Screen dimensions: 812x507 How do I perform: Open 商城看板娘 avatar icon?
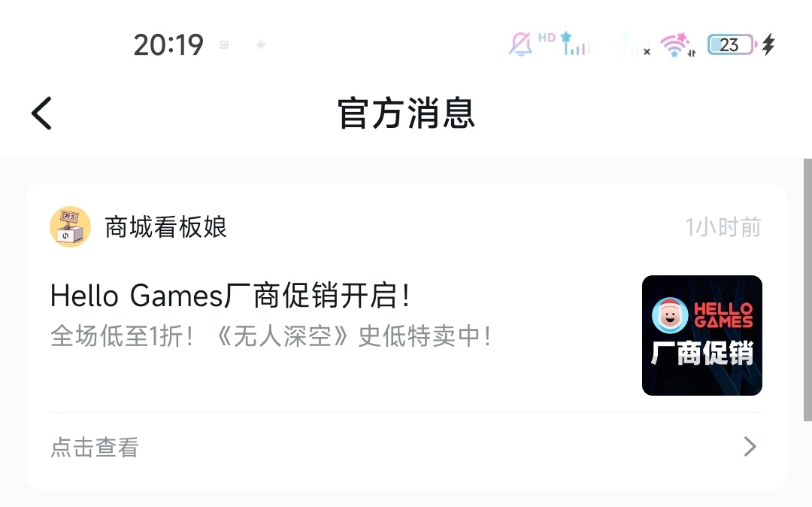[71, 227]
